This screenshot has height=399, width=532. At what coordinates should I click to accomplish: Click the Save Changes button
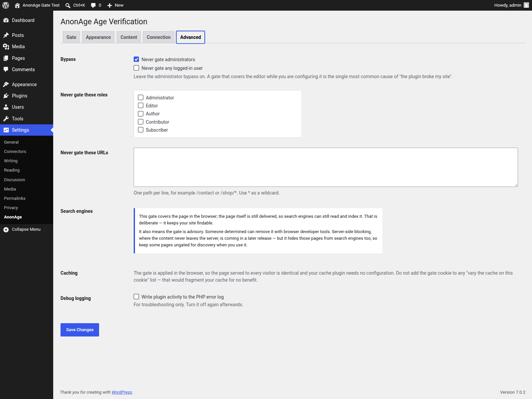(80, 330)
